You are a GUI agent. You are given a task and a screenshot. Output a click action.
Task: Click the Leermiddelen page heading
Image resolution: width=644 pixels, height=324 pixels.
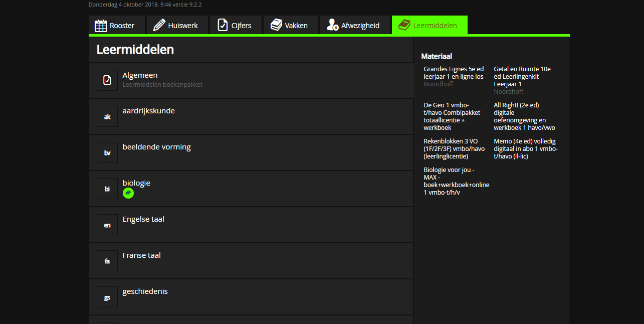(x=135, y=50)
